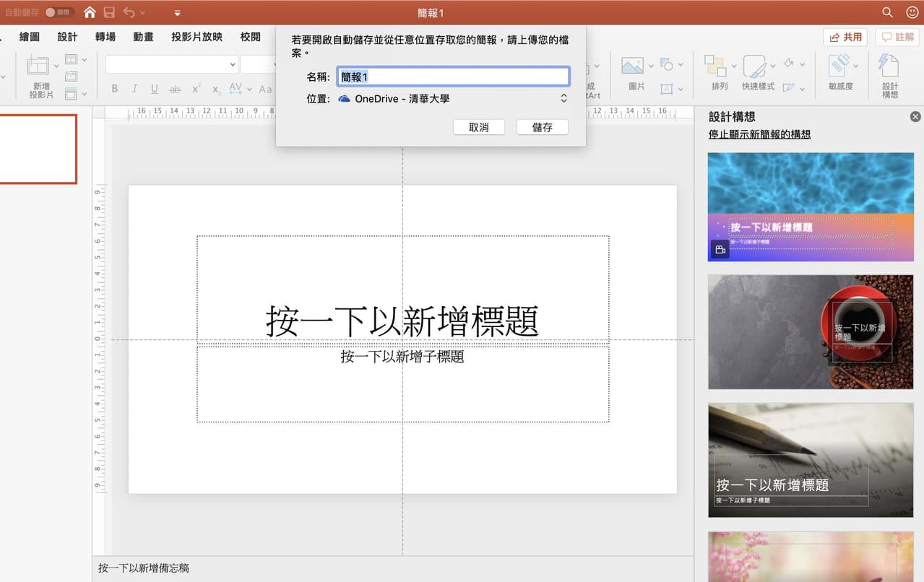Click the Text Box icon
Viewport: 924px width, 582px height.
pyautogui.click(x=667, y=89)
